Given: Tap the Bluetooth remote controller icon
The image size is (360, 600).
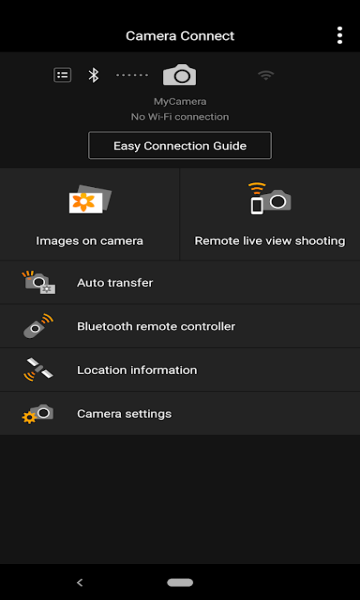Looking at the screenshot, I should 38,326.
